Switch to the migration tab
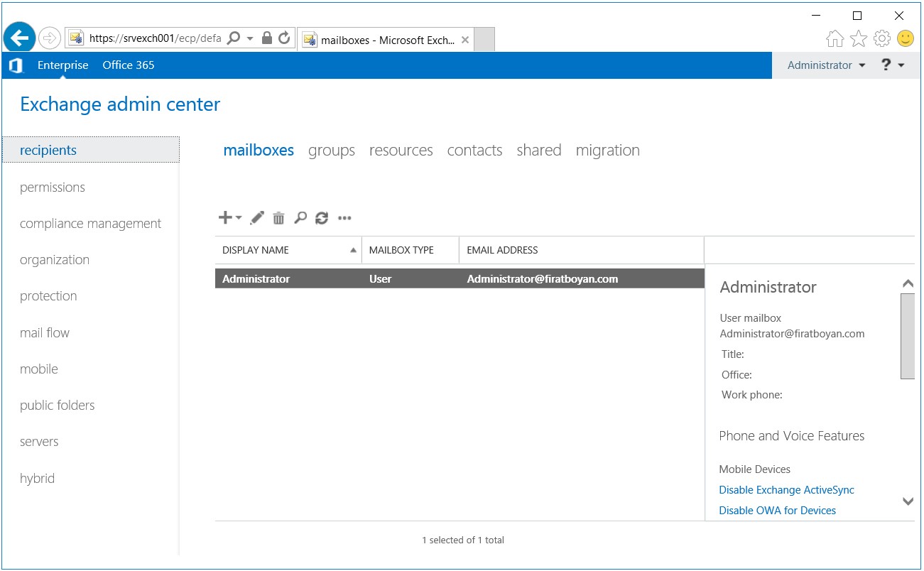The height and width of the screenshot is (571, 924). coord(608,151)
